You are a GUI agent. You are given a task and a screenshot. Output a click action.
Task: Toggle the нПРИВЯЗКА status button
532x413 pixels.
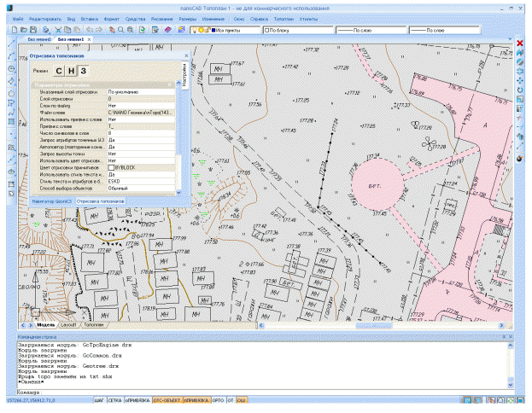pos(196,400)
